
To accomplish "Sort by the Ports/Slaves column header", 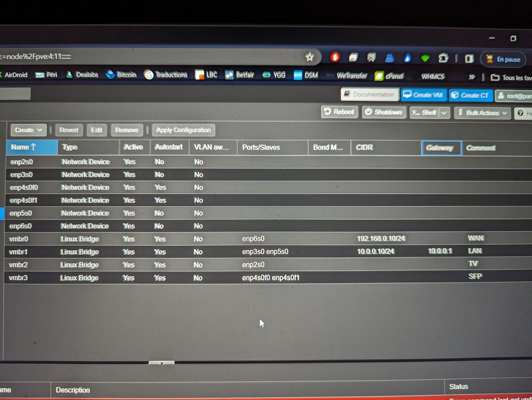I will (x=273, y=147).
